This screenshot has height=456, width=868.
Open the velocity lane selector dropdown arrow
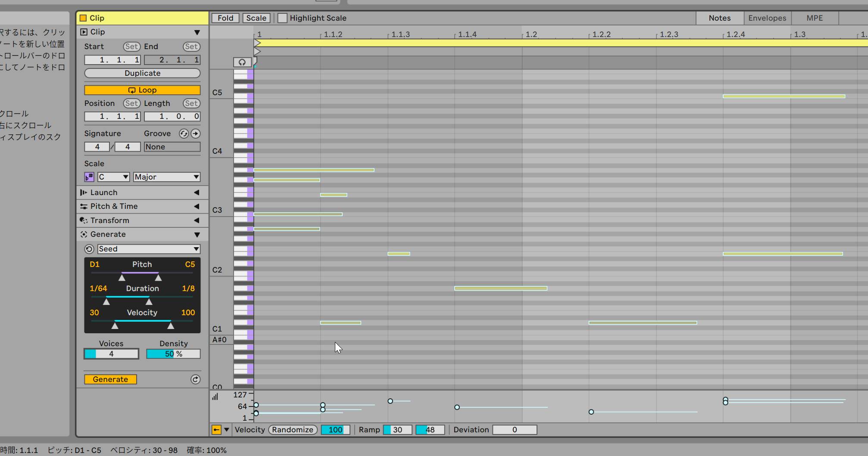tap(227, 430)
